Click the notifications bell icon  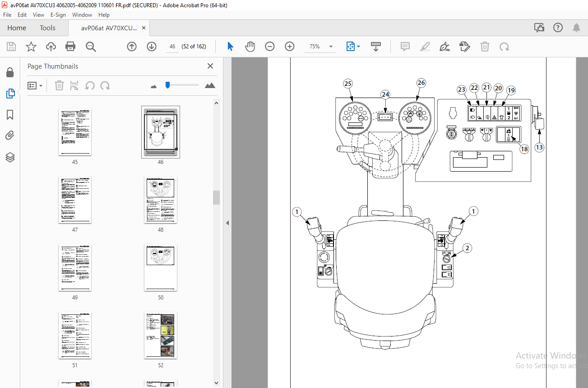(x=576, y=28)
